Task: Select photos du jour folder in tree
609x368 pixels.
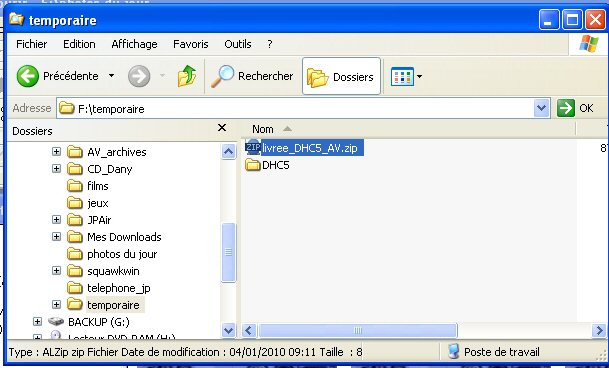Action: click(x=122, y=254)
